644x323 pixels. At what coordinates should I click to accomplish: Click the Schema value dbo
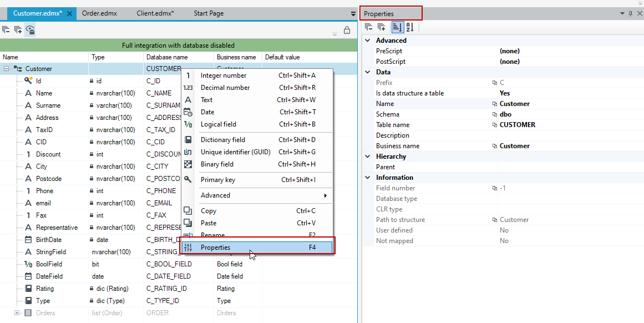pyautogui.click(x=505, y=114)
